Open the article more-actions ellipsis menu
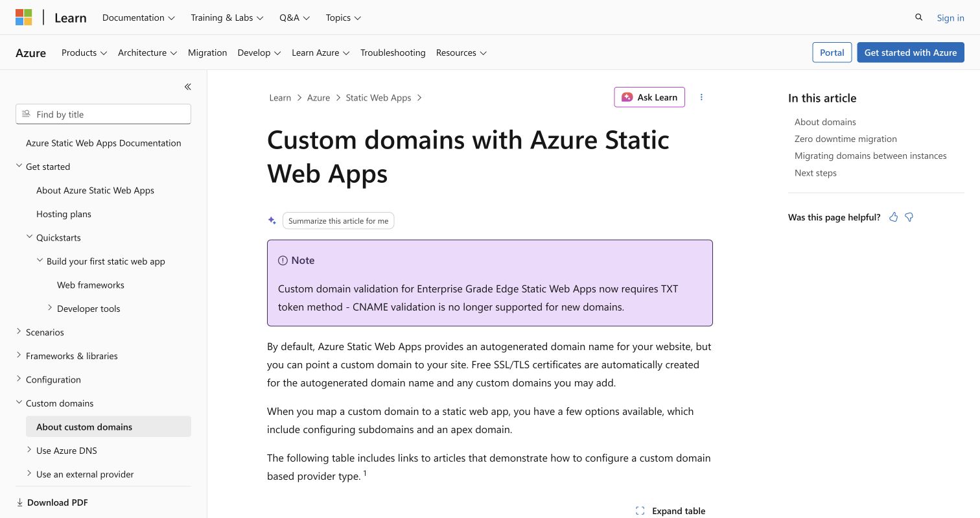The width and height of the screenshot is (980, 518). click(701, 97)
